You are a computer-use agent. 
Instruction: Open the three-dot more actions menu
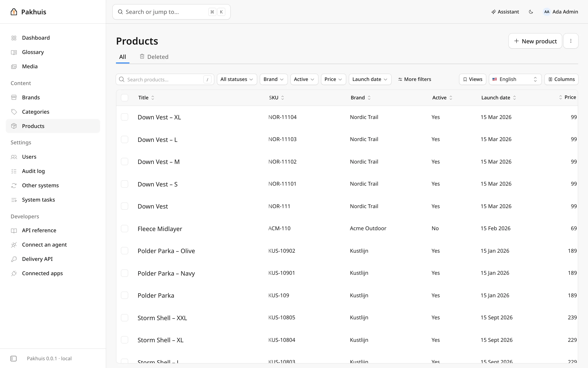point(571,41)
